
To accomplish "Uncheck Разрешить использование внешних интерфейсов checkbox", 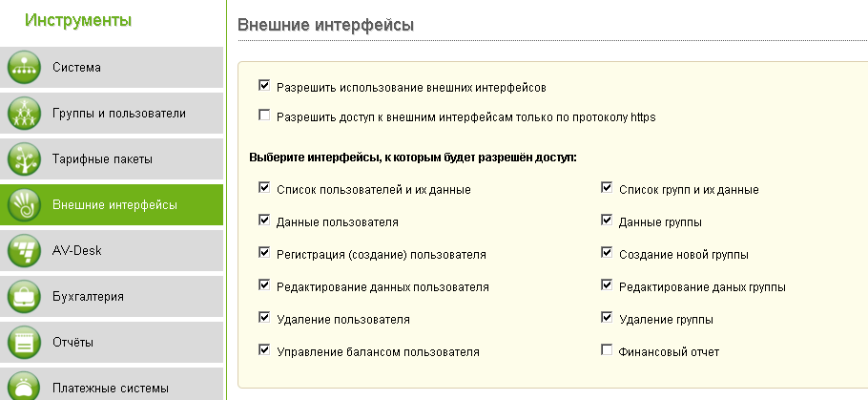I will point(264,85).
